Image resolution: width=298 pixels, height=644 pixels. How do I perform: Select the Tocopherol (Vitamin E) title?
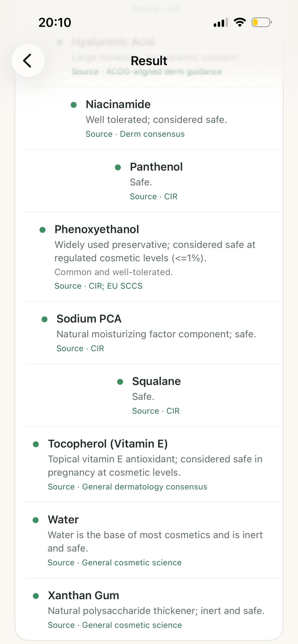(x=108, y=444)
